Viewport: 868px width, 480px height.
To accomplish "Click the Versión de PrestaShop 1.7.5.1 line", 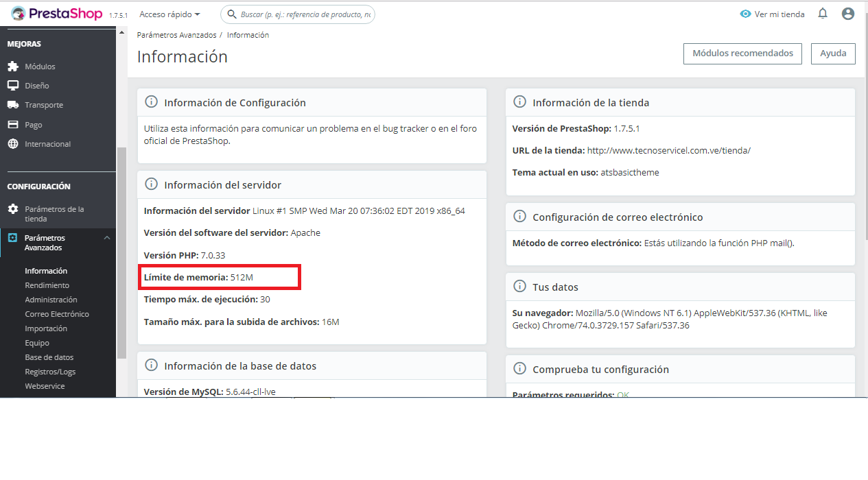I will (x=576, y=128).
